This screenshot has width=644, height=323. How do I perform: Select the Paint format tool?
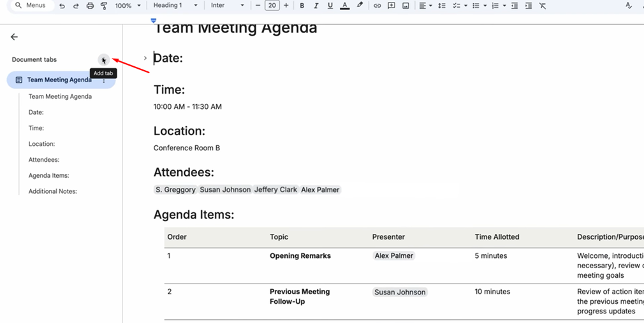[x=104, y=6]
